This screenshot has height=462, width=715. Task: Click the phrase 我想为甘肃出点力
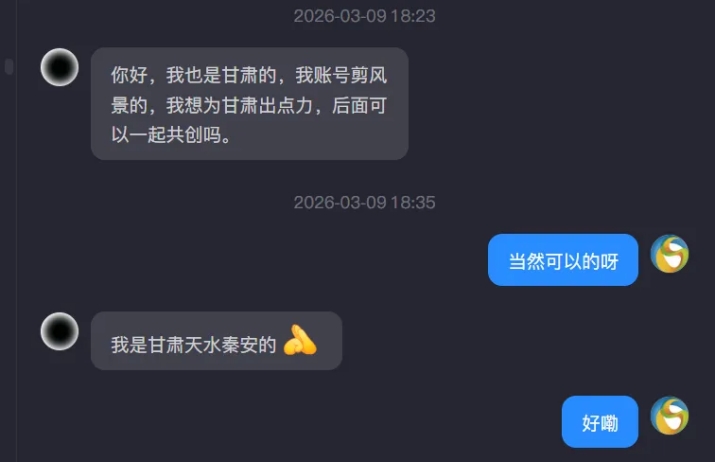pos(239,105)
